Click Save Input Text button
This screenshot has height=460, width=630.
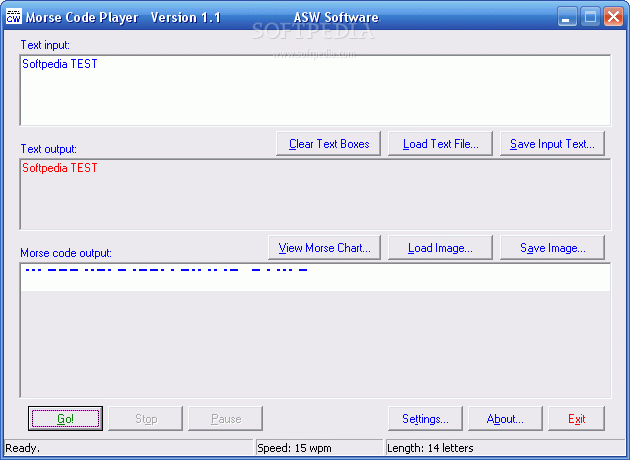tap(552, 143)
